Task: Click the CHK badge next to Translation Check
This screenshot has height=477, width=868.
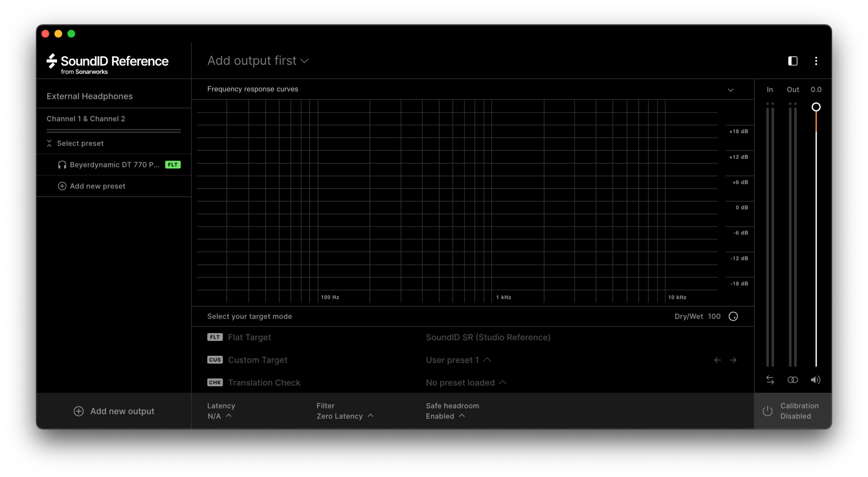Action: (215, 382)
